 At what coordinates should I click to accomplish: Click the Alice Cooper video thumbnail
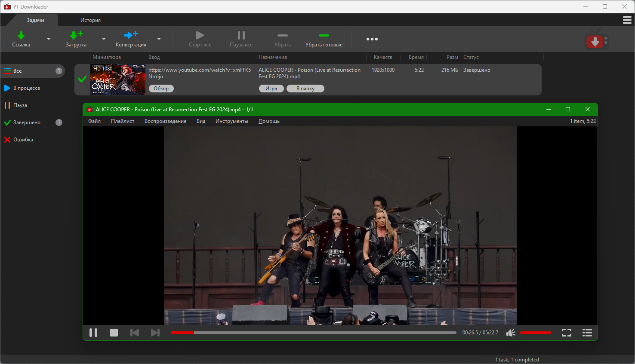[118, 80]
